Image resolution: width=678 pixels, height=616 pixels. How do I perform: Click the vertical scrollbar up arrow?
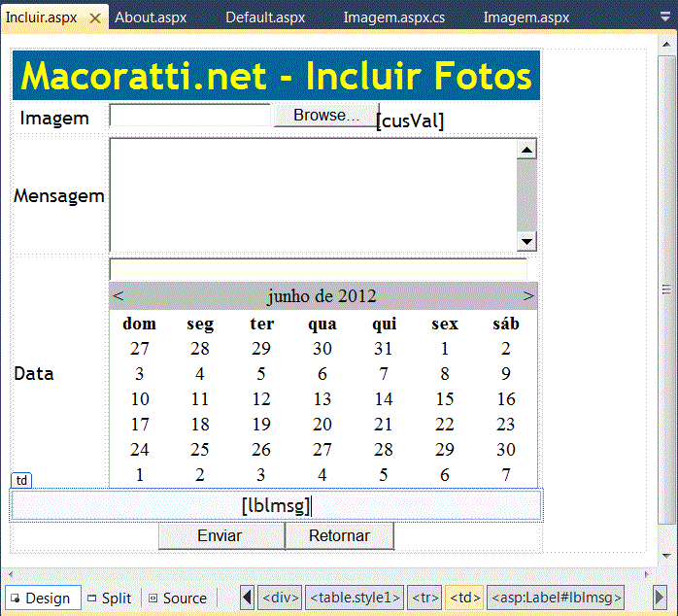click(666, 45)
